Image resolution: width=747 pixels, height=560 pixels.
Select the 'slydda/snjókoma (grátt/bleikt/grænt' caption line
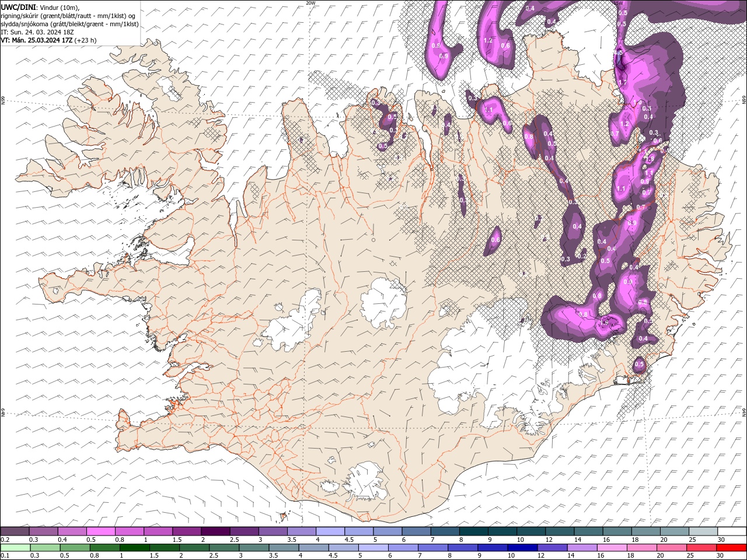coord(69,24)
